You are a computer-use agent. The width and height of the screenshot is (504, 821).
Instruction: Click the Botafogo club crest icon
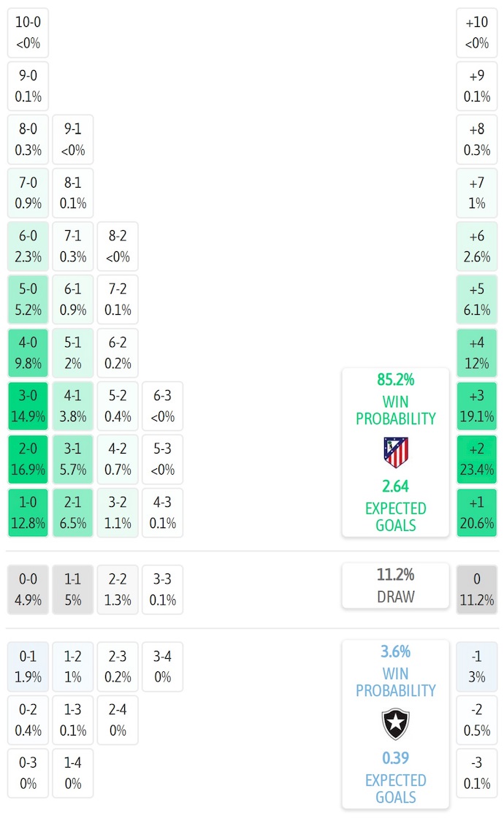point(395,724)
